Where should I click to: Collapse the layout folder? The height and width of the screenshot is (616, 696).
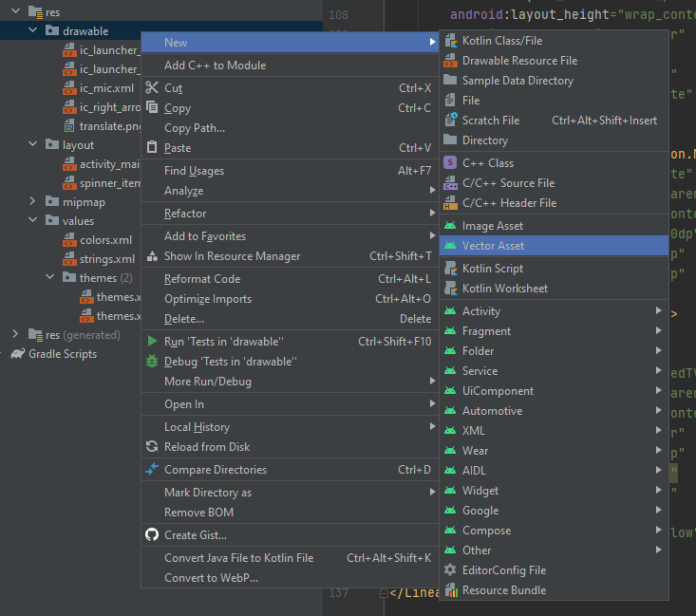click(32, 143)
